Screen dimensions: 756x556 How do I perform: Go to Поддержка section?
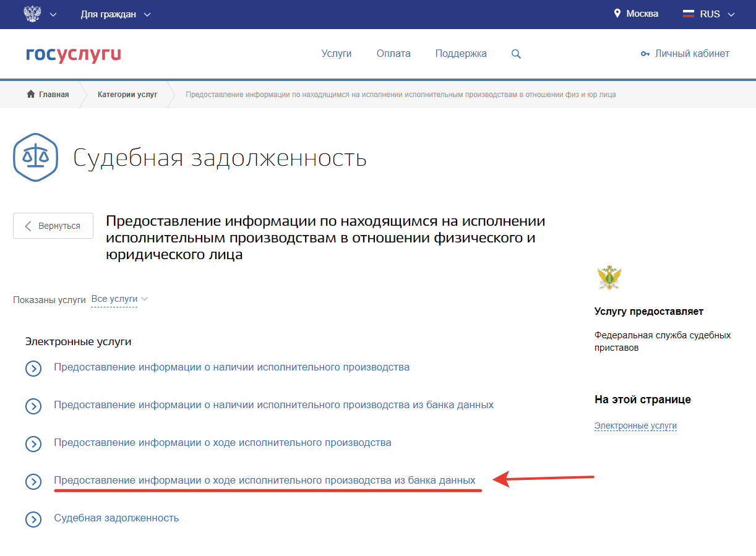click(461, 54)
